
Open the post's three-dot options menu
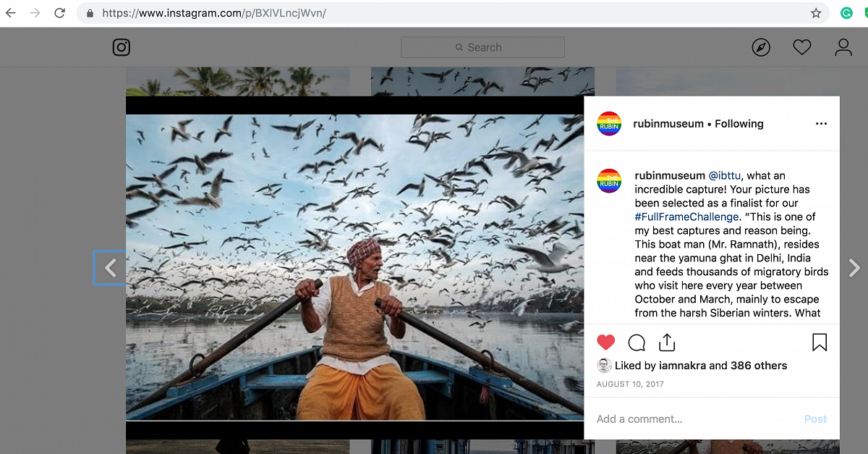(x=821, y=124)
